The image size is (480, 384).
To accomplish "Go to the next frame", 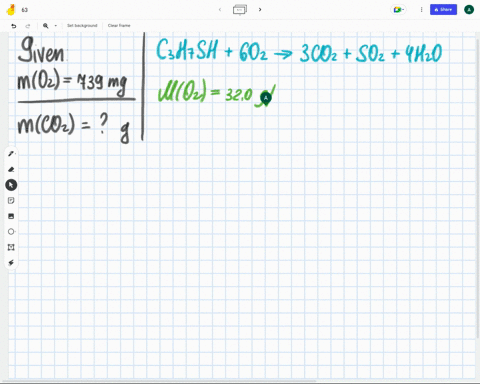I will pyautogui.click(x=260, y=10).
